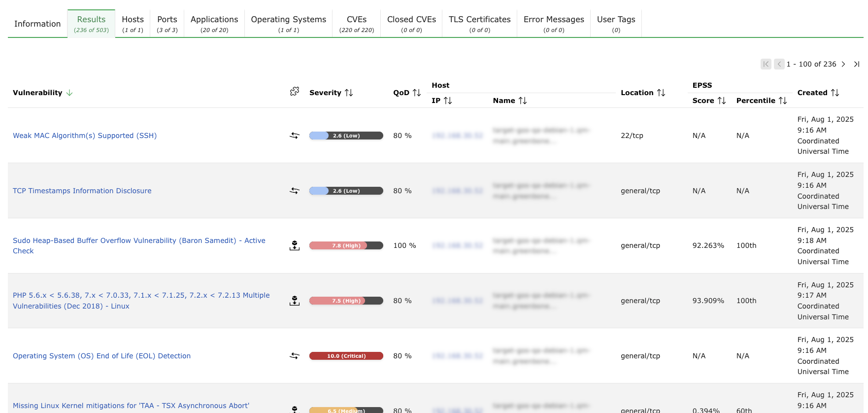Click vendor fix icon for PHP 5.6.x row
868x413 pixels.
click(x=295, y=301)
